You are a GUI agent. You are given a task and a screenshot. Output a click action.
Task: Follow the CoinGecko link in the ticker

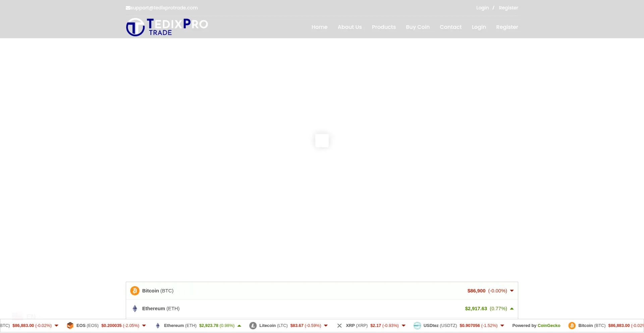[x=549, y=326]
